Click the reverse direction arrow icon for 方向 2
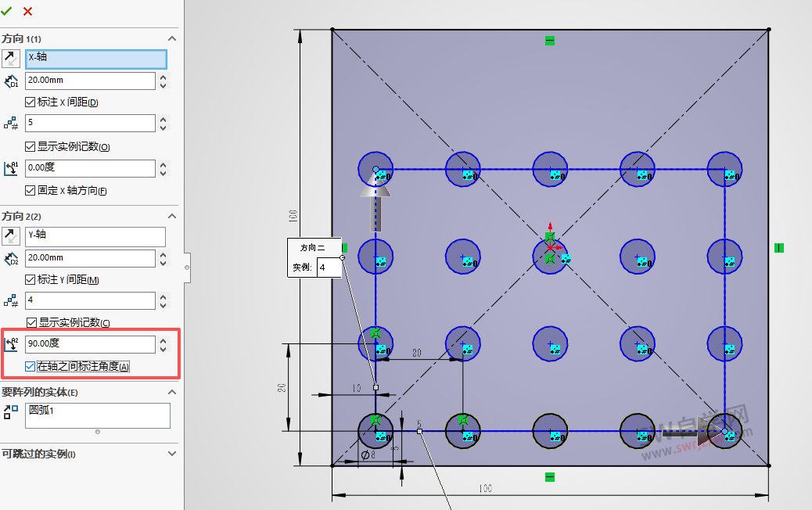 [9, 235]
